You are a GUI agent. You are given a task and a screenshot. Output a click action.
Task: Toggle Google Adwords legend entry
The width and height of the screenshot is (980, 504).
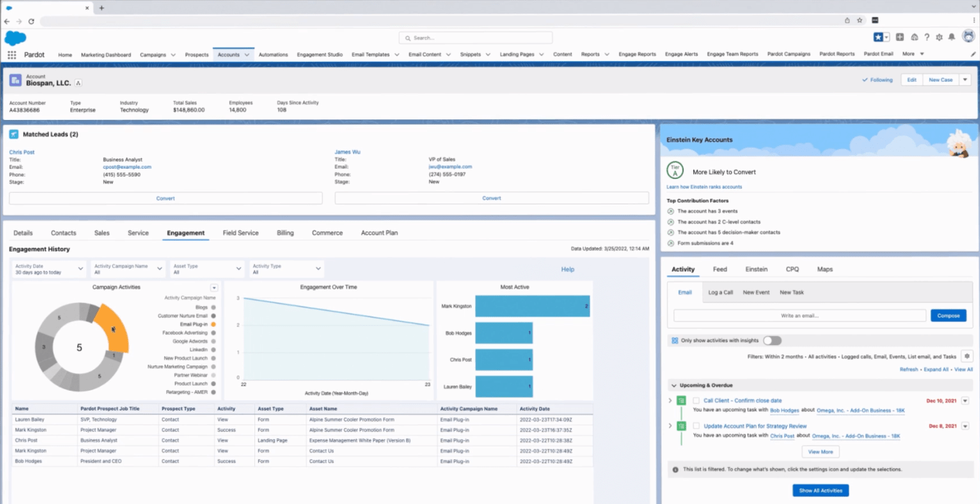[195, 341]
